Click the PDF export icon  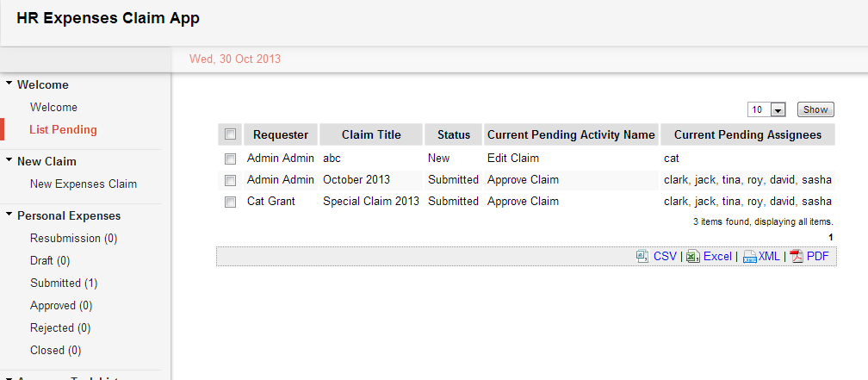pyautogui.click(x=797, y=257)
